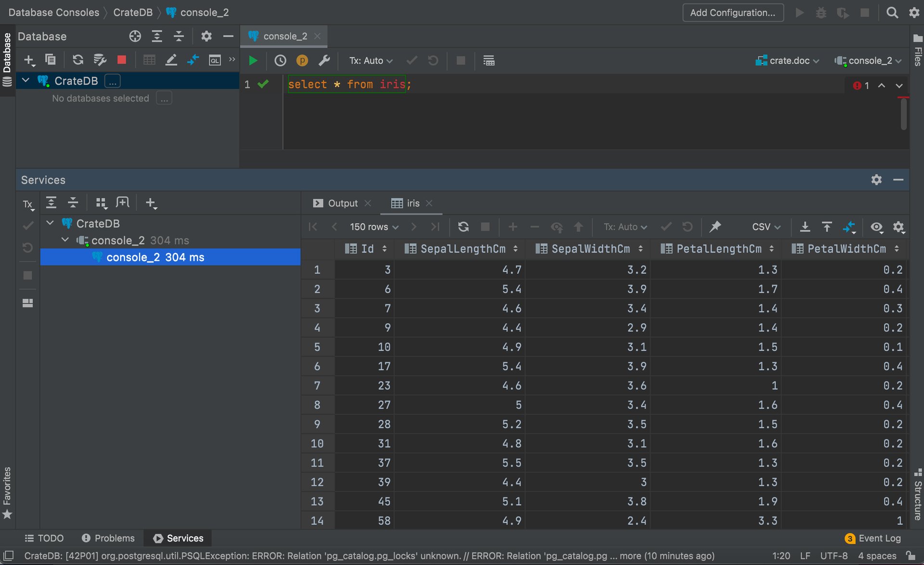The image size is (924, 565).
Task: Open the CSV extractor dropdown
Action: 766,227
